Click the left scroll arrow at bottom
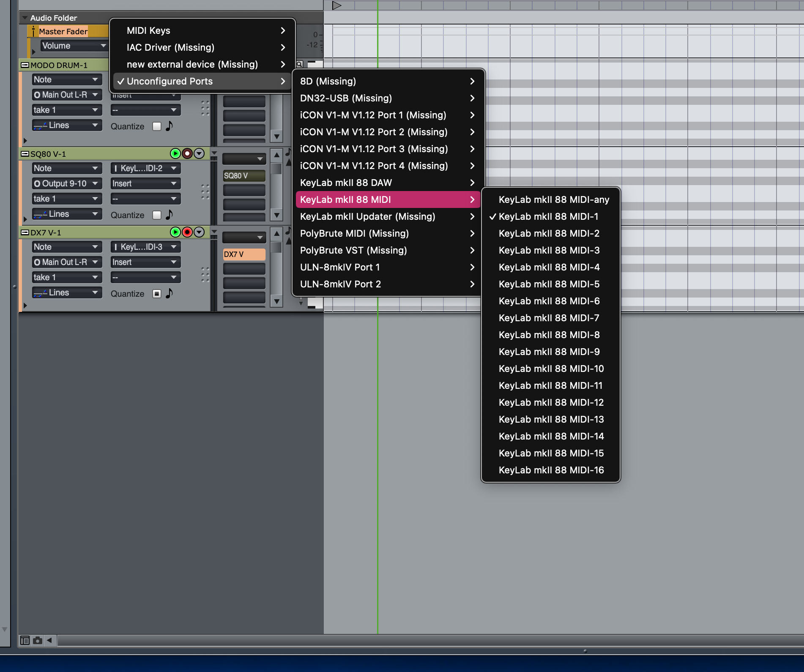 click(x=49, y=640)
